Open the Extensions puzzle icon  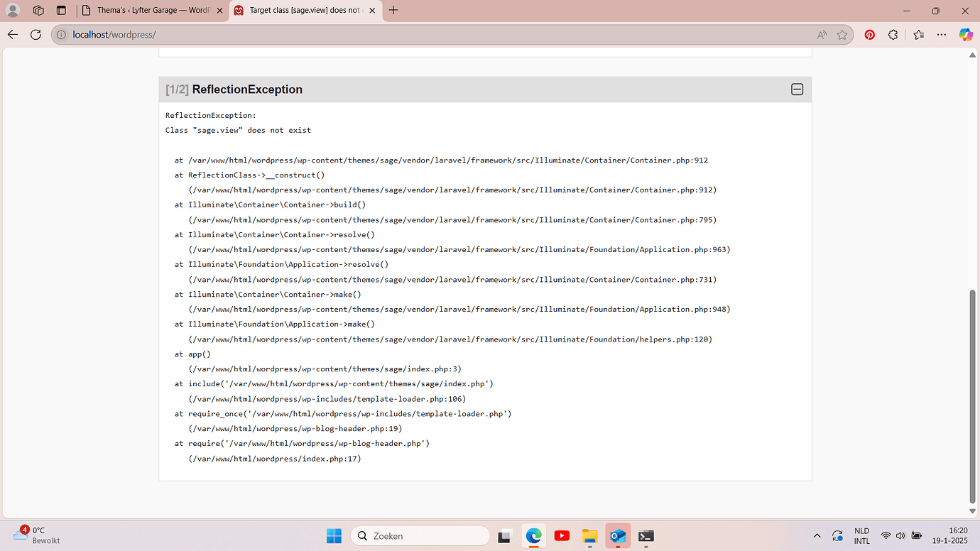[x=893, y=35]
